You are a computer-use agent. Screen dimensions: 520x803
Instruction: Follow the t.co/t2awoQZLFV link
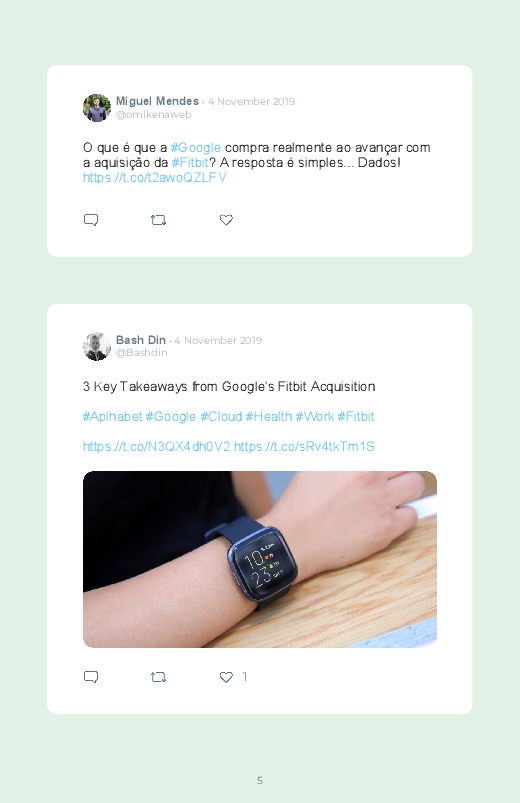click(154, 177)
